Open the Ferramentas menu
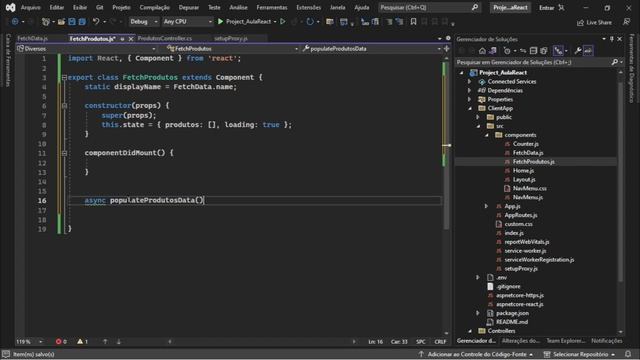640x360 pixels. pyautogui.click(x=272, y=7)
